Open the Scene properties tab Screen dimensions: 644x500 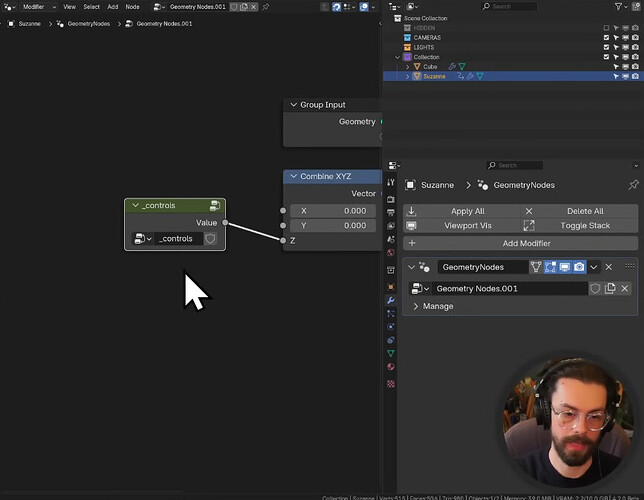[x=391, y=239]
